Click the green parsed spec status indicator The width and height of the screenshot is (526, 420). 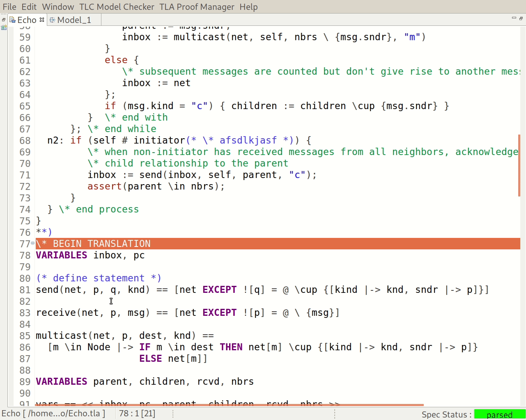[x=499, y=415]
